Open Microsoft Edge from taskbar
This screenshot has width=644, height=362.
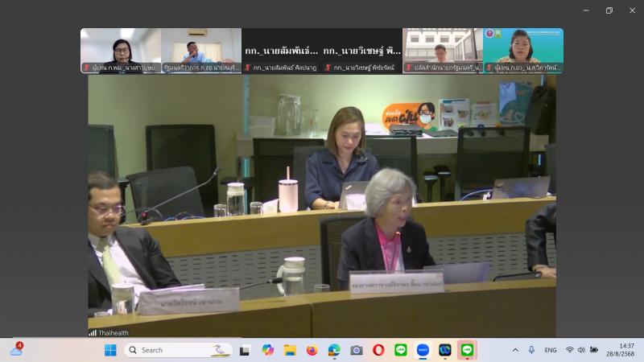tap(334, 350)
